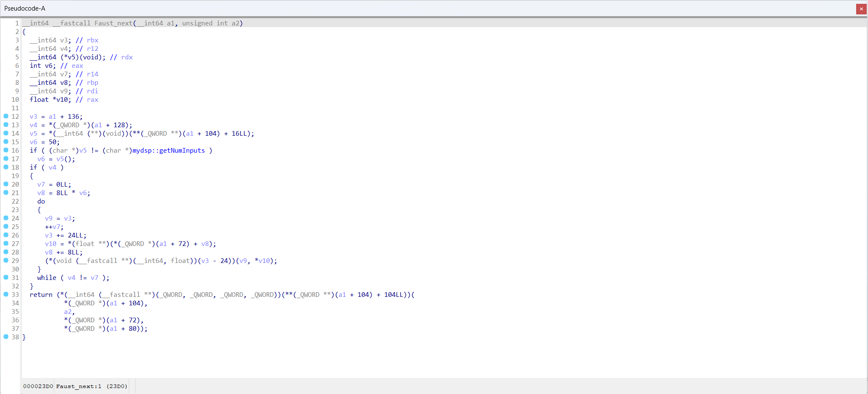Click the r12 register comment for v4
This screenshot has width=868, height=394.
point(92,49)
